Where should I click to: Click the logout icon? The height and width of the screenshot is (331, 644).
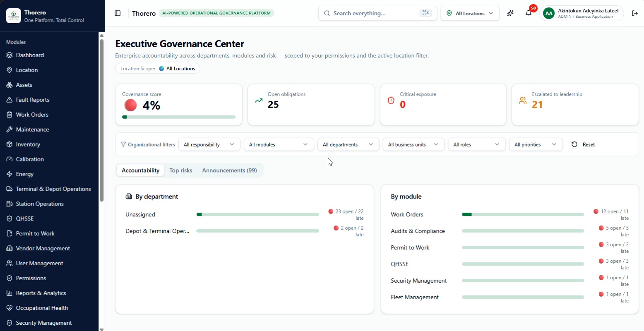pos(635,13)
